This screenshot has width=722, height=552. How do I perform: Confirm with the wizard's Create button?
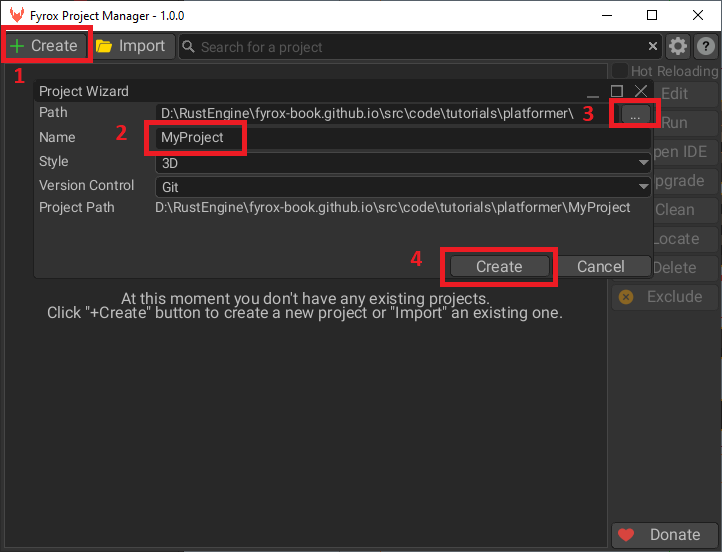(x=499, y=266)
